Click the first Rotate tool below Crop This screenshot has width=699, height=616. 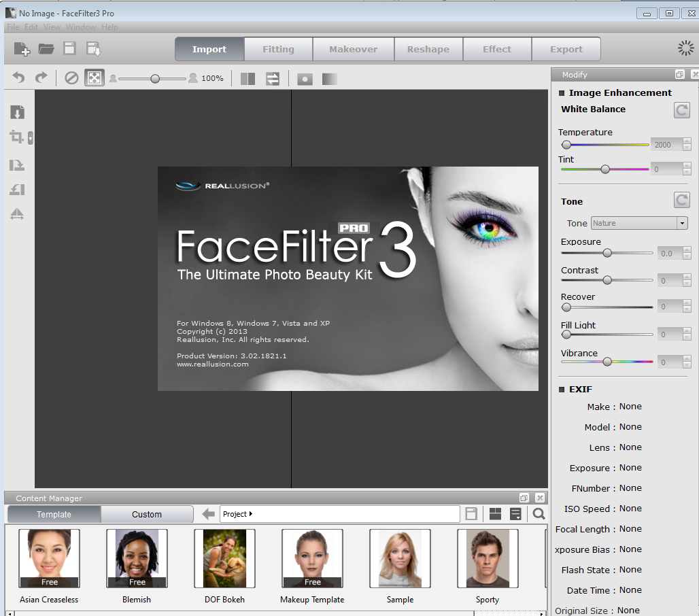[17, 165]
